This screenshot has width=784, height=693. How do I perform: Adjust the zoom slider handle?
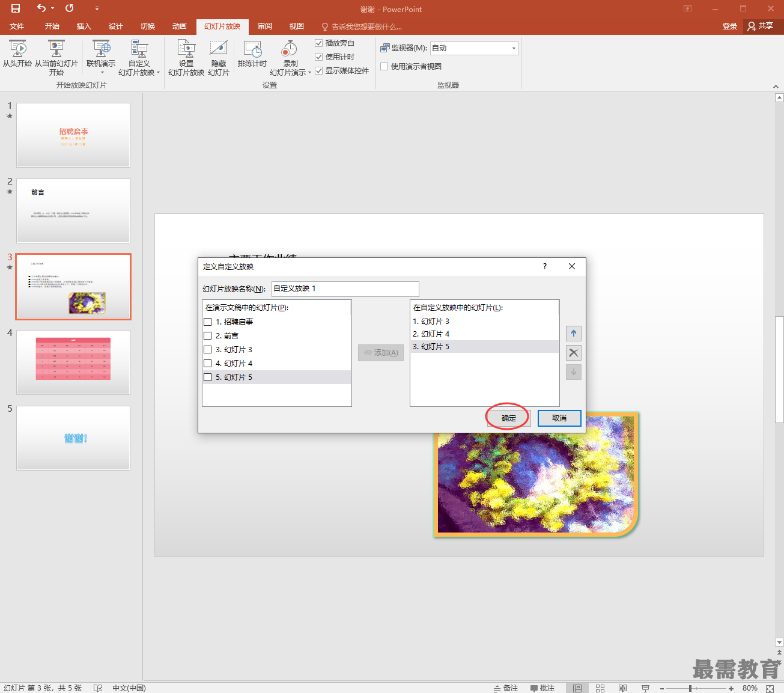coord(690,688)
